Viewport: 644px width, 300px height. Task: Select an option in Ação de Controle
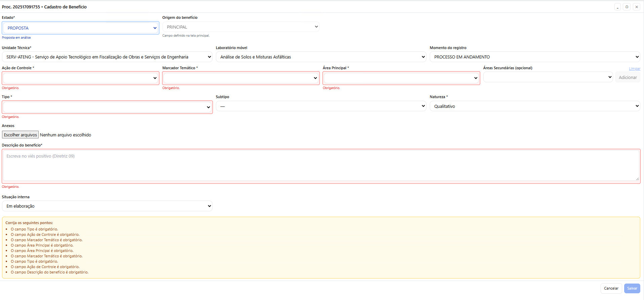(x=80, y=78)
